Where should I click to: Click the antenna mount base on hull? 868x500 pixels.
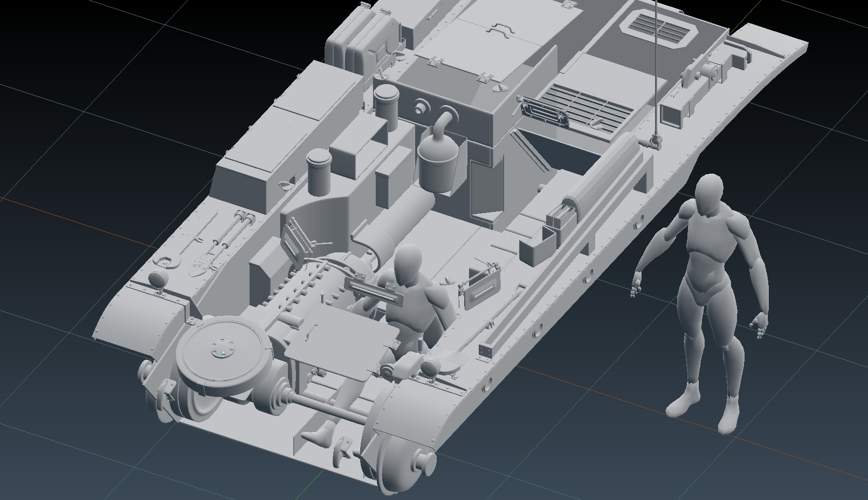[x=655, y=142]
